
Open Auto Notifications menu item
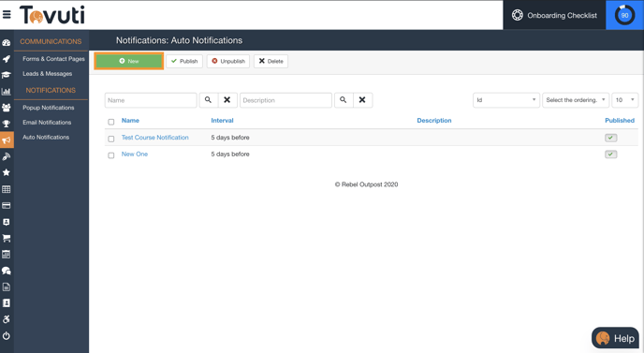click(46, 138)
